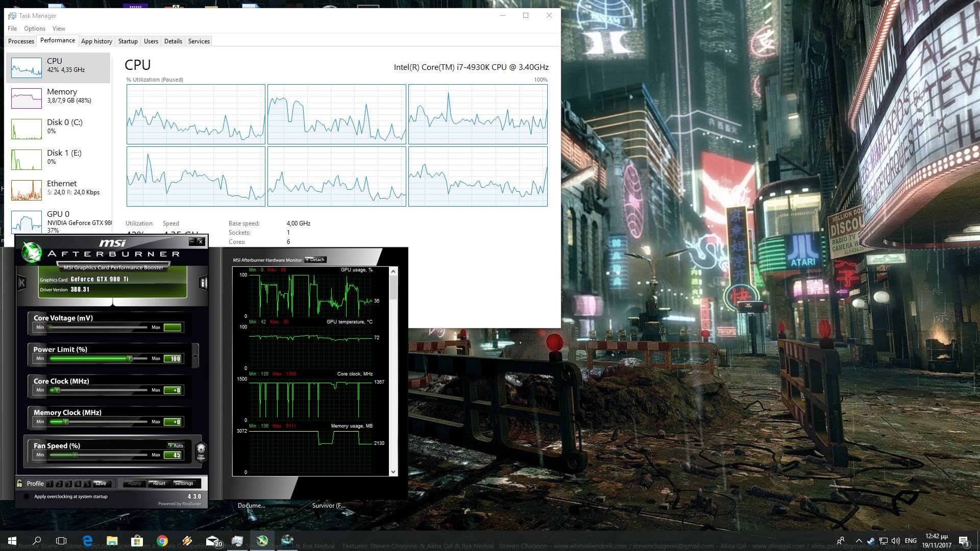Show hidden system tray icons

[859, 541]
